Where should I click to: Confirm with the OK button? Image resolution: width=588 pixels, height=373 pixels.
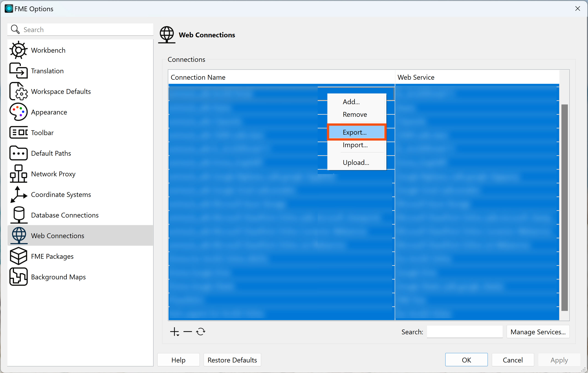tap(466, 360)
